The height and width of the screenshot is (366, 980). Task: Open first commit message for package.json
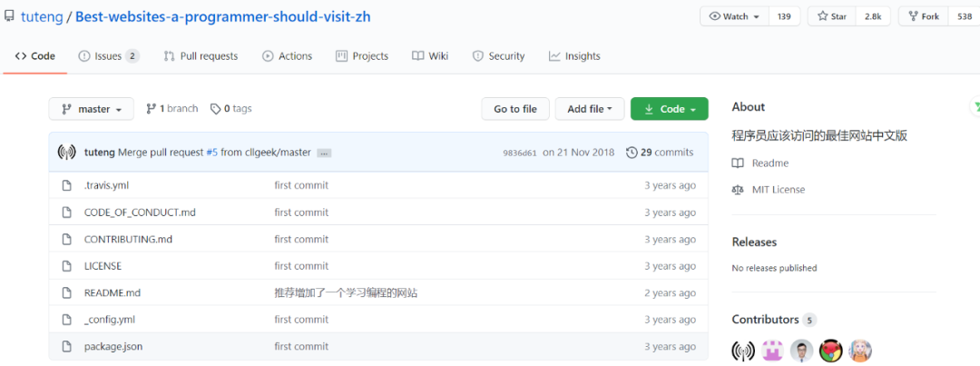click(x=301, y=347)
